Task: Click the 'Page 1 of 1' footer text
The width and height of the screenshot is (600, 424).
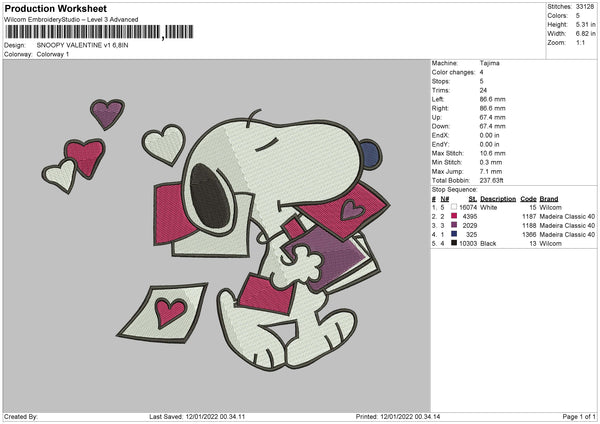Action: click(x=579, y=416)
